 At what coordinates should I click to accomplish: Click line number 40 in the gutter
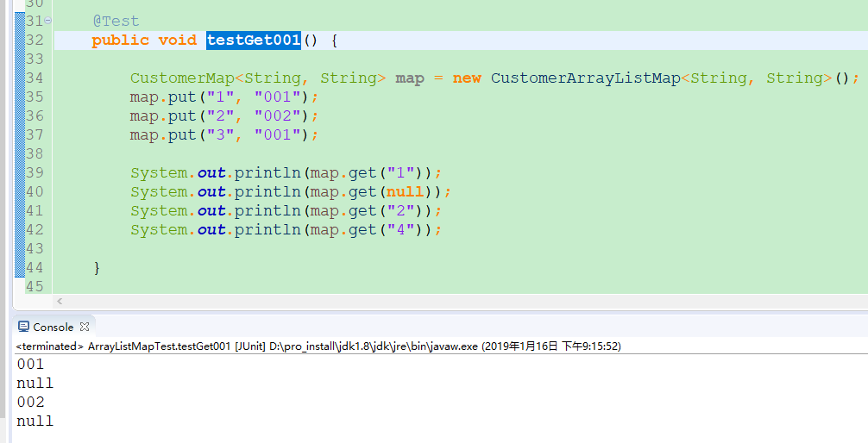pos(35,192)
